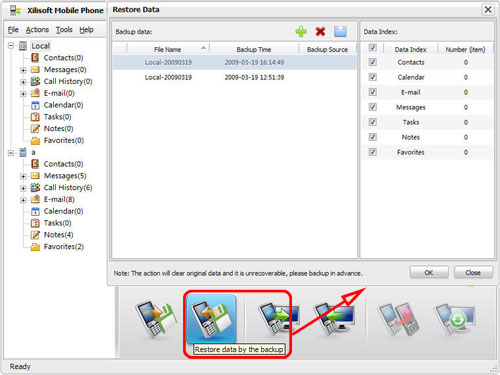Select Local Calendar(0) icon
500x375 pixels.
(35, 105)
